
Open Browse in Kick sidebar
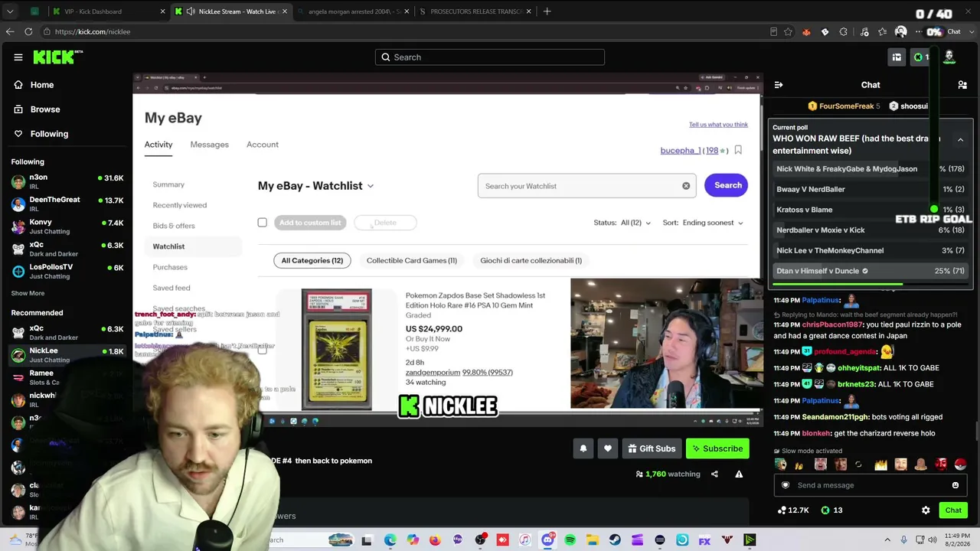click(38, 109)
